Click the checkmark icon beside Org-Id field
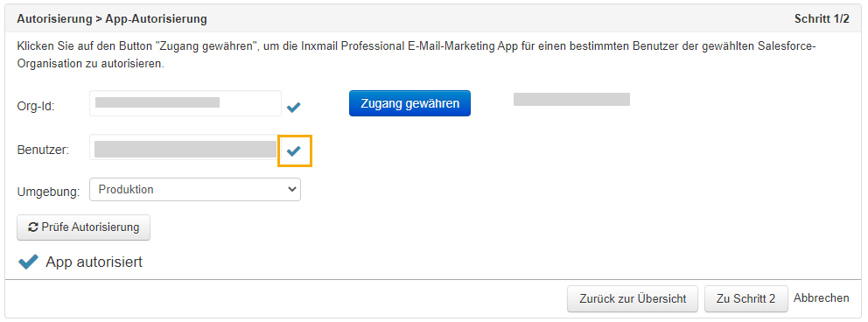This screenshot has height=322, width=868. coord(293,108)
